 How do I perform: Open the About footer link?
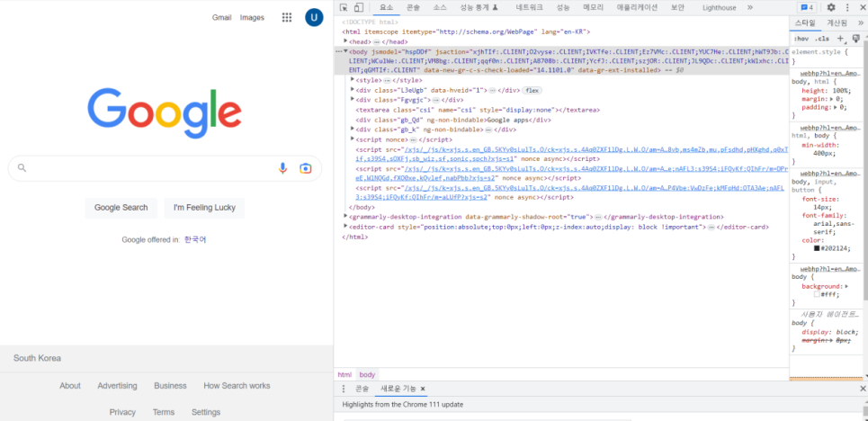point(70,386)
